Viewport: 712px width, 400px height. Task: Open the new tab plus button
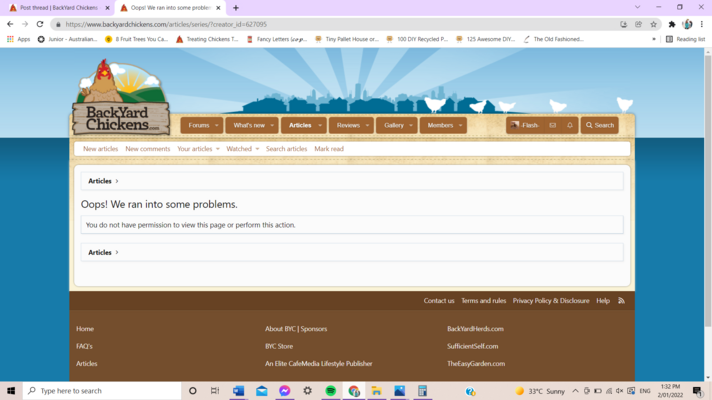236,7
